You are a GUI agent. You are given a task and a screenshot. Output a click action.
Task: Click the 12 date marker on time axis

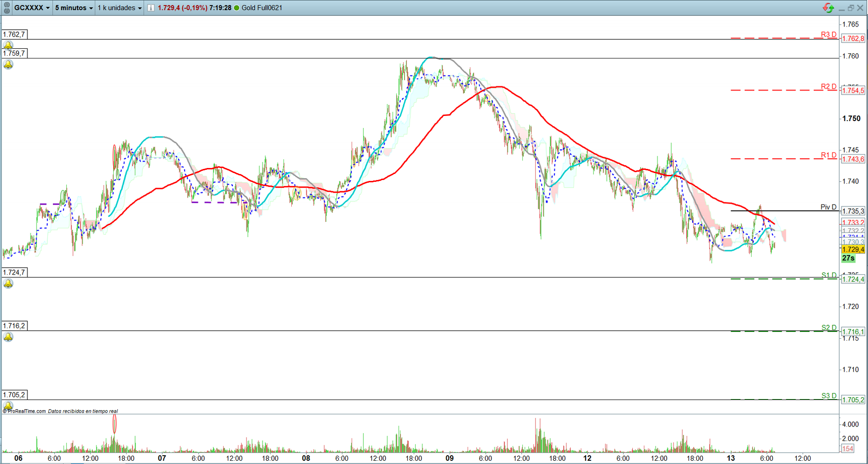tap(587, 458)
